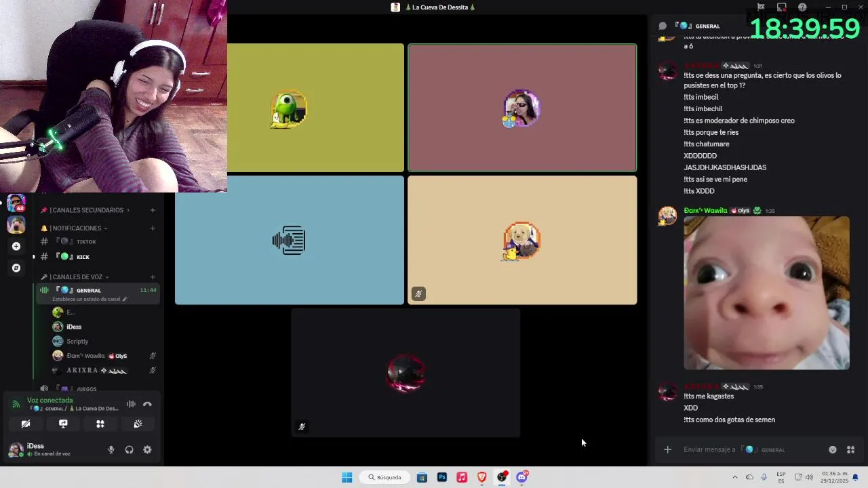This screenshot has width=868, height=488.
Task: Open chat thread icon beside General
Action: point(663,26)
